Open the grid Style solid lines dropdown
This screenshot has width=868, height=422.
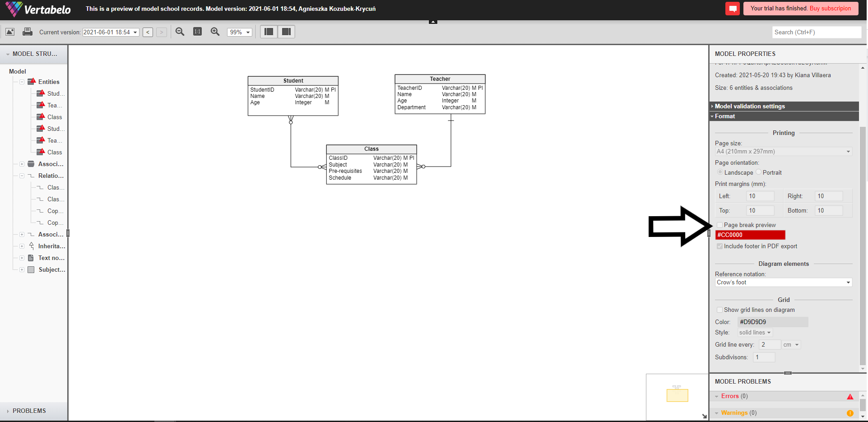point(755,333)
